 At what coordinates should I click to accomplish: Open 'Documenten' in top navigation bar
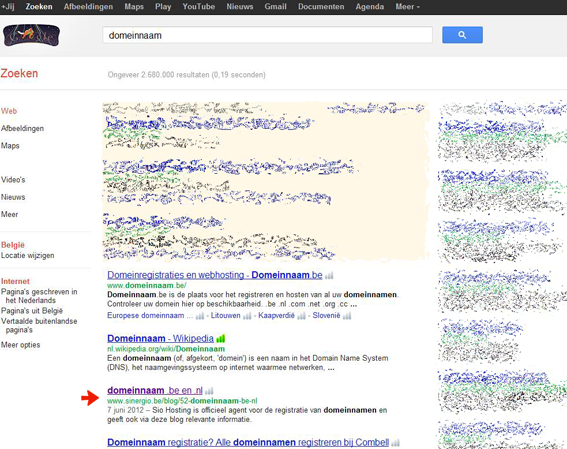321,7
